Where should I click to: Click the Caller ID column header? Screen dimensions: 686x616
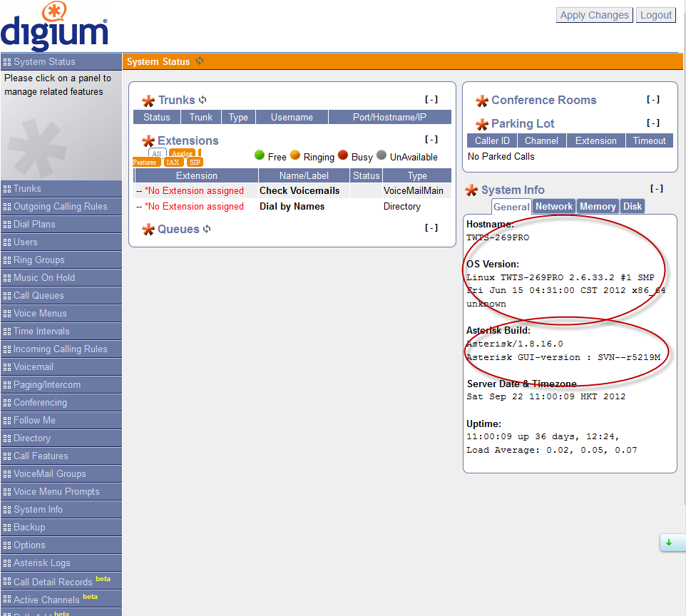pos(492,141)
